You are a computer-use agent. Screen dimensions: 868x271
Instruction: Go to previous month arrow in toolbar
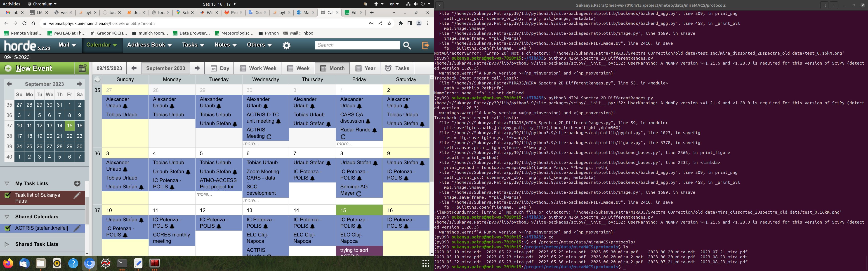134,68
